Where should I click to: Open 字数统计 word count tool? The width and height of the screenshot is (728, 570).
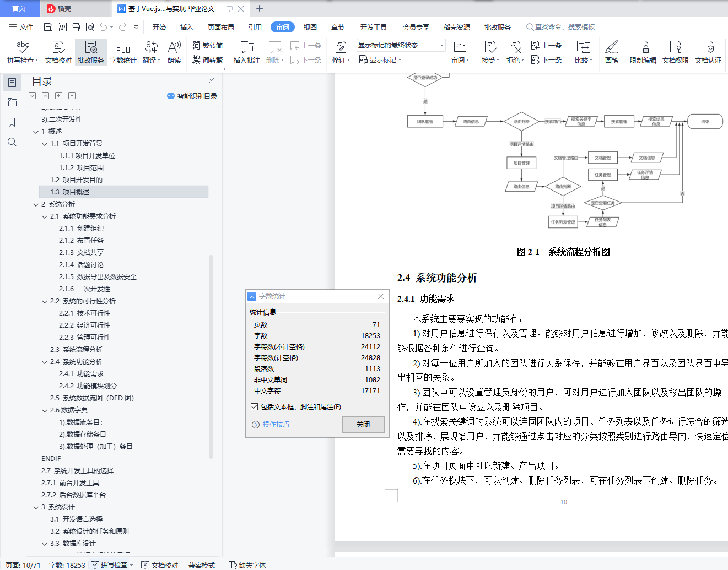tap(123, 52)
